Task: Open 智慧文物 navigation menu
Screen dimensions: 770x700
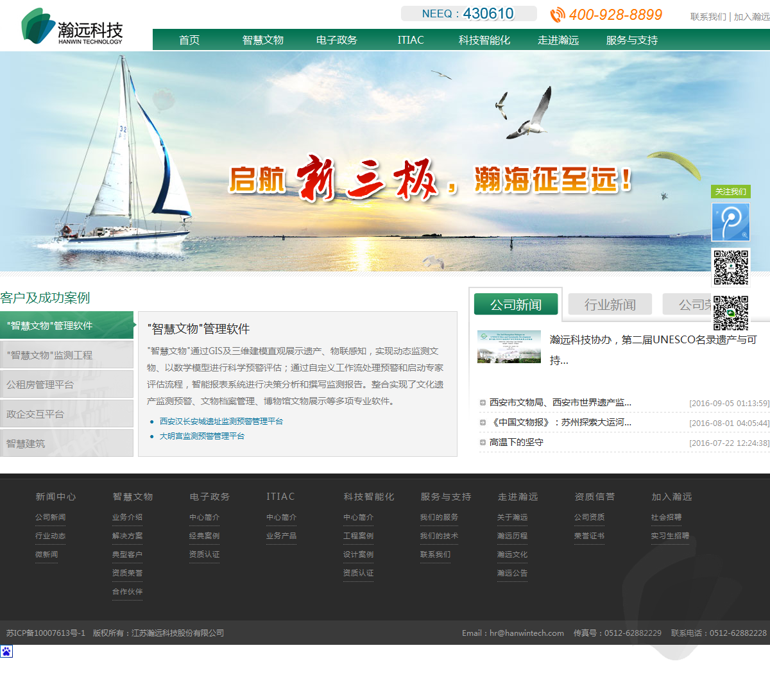Action: pos(263,40)
